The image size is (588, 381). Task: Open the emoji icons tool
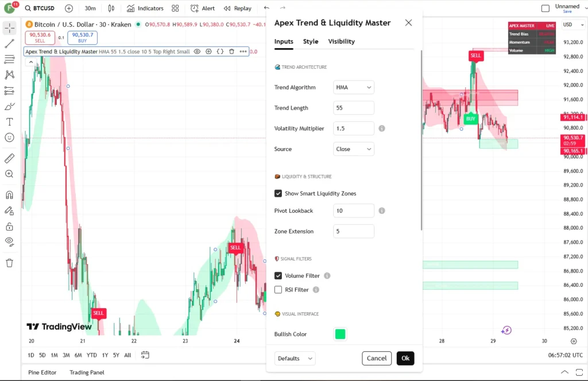[9, 138]
